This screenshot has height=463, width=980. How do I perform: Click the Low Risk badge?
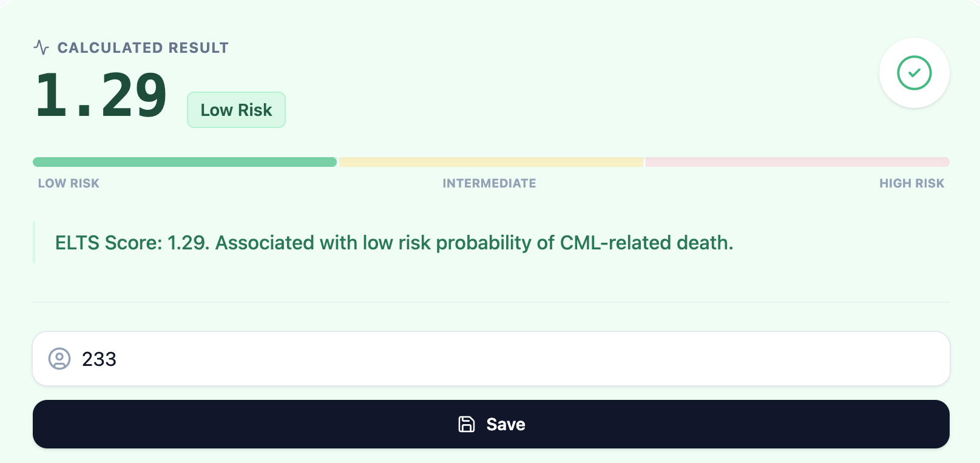point(236,110)
